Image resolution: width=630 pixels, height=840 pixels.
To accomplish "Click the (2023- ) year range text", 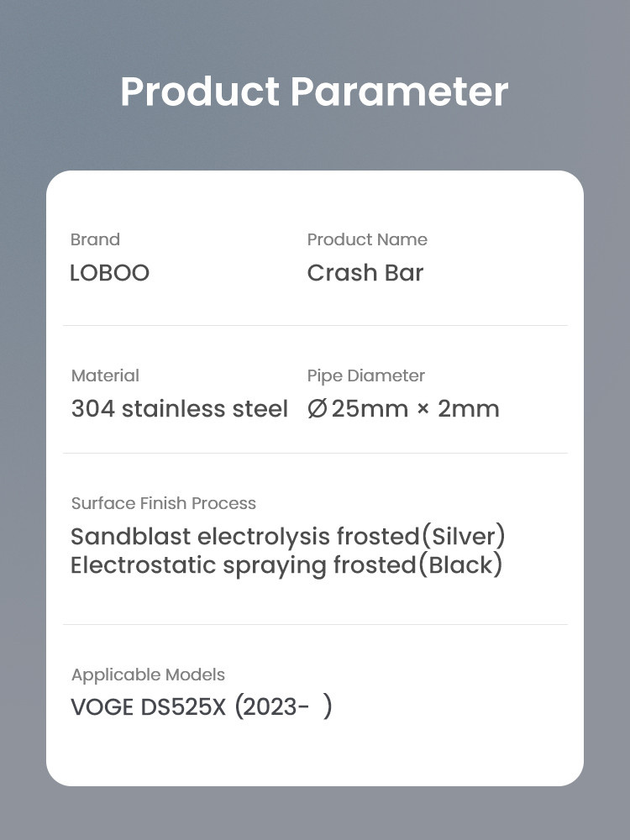I will click(x=283, y=707).
